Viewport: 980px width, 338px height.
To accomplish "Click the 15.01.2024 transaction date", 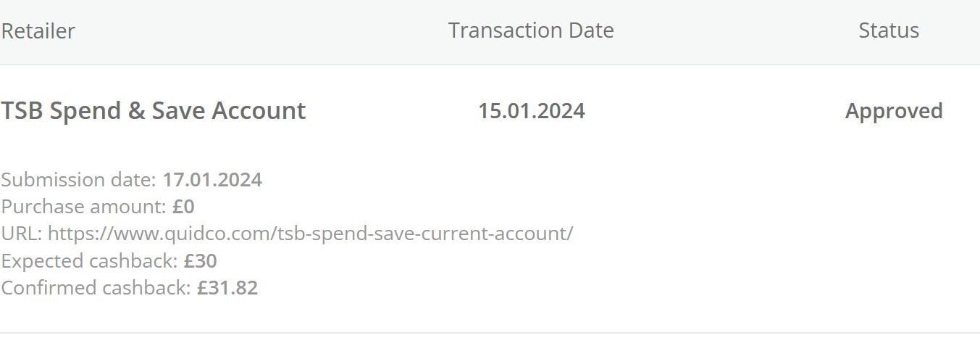I will tap(531, 111).
